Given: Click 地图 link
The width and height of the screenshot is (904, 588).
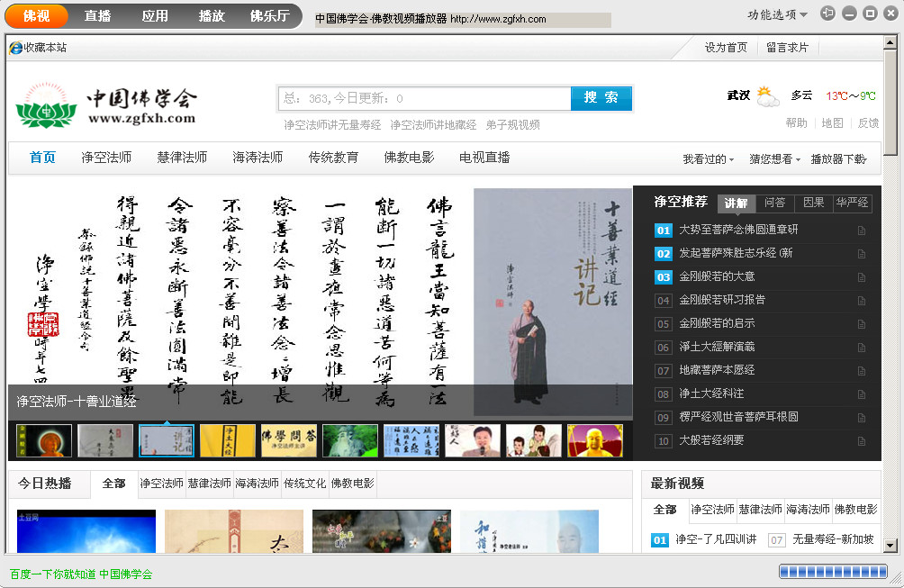Looking at the screenshot, I should (832, 122).
